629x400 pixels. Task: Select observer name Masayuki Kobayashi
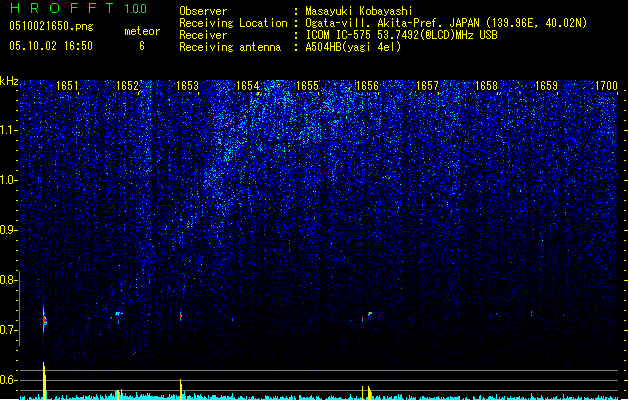(358, 11)
